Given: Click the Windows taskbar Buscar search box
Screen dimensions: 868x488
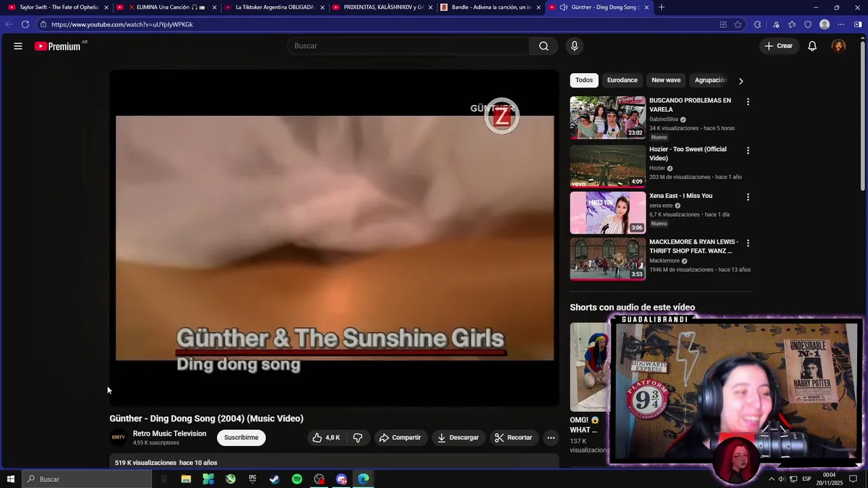Looking at the screenshot, I should [x=87, y=479].
